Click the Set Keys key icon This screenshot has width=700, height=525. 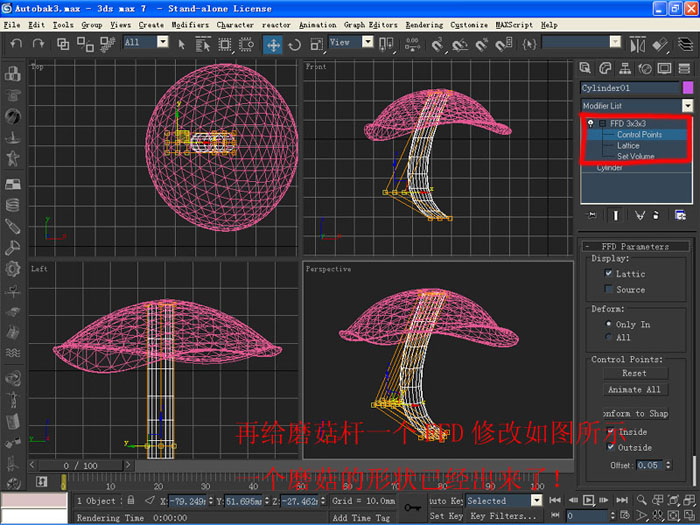[x=412, y=508]
